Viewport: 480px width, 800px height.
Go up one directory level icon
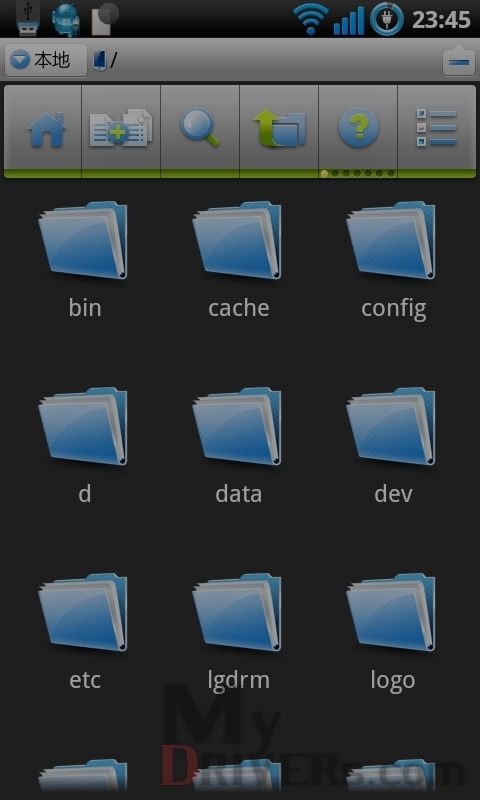coord(279,128)
